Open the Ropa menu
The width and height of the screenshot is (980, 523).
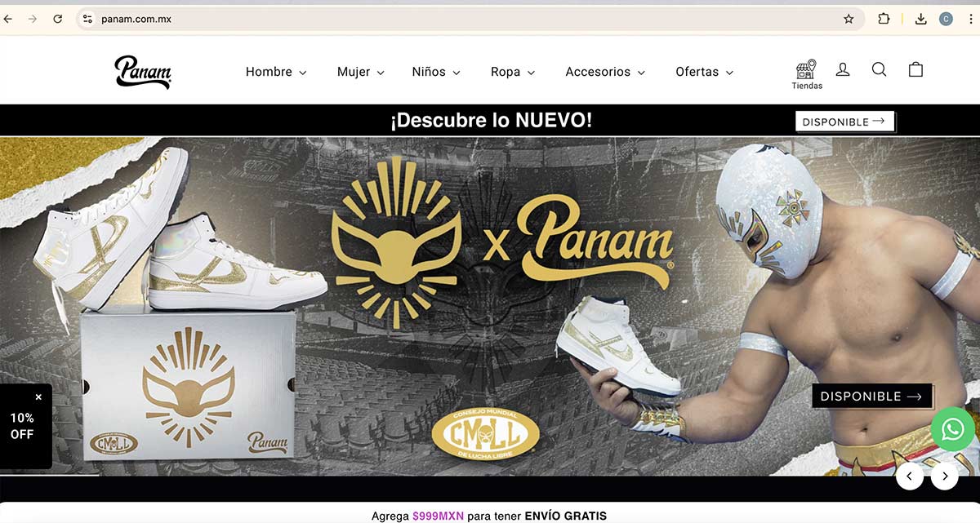(513, 72)
